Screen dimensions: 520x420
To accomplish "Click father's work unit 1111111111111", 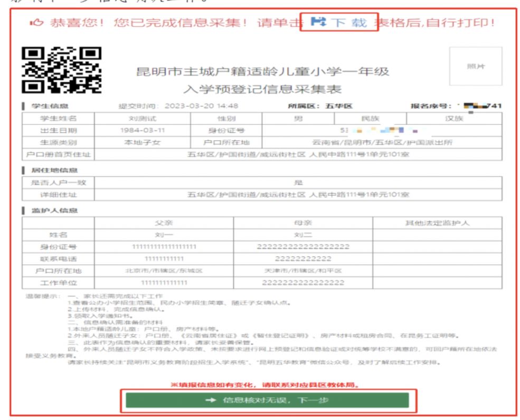I will (164, 283).
